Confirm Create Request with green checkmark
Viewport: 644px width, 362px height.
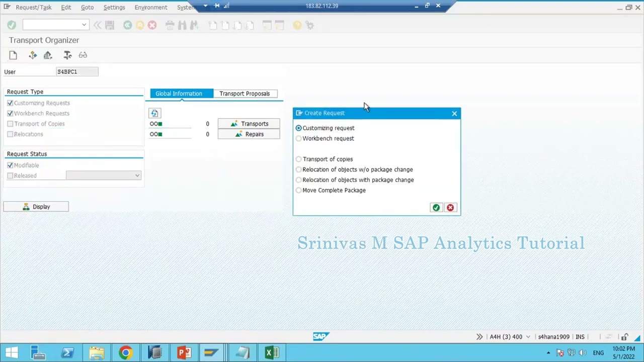point(436,208)
